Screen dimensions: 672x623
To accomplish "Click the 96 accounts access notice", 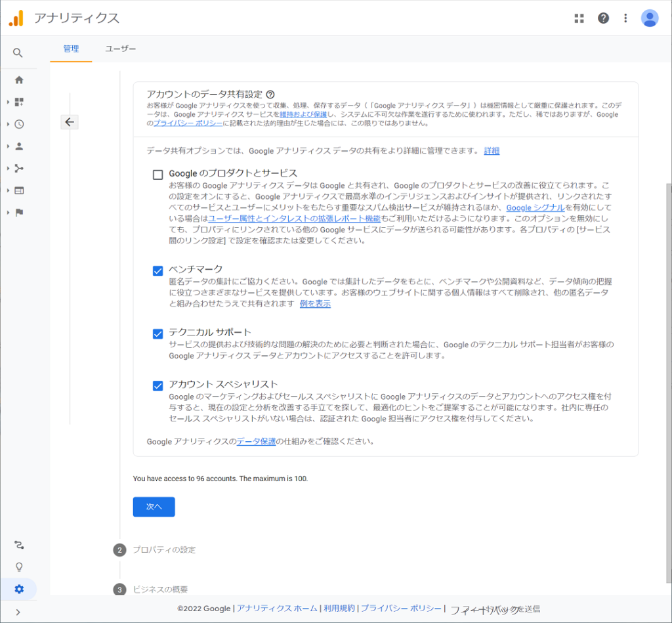I will pos(220,479).
